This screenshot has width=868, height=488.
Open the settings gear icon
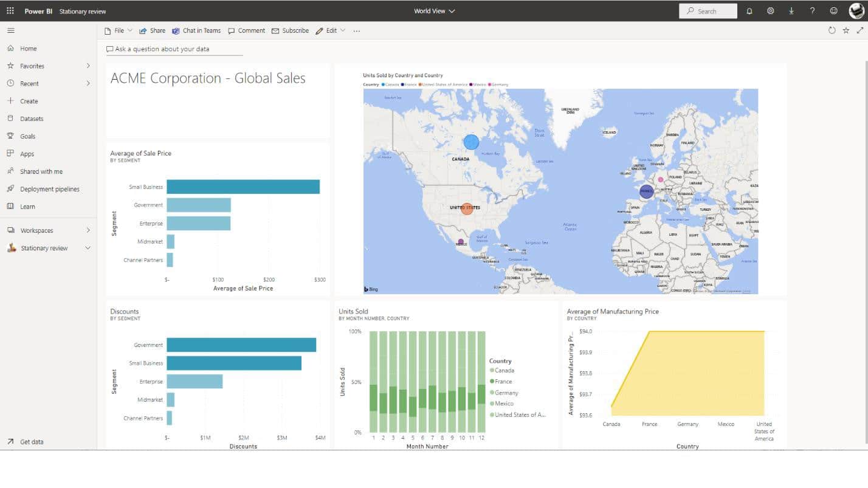[x=770, y=11]
